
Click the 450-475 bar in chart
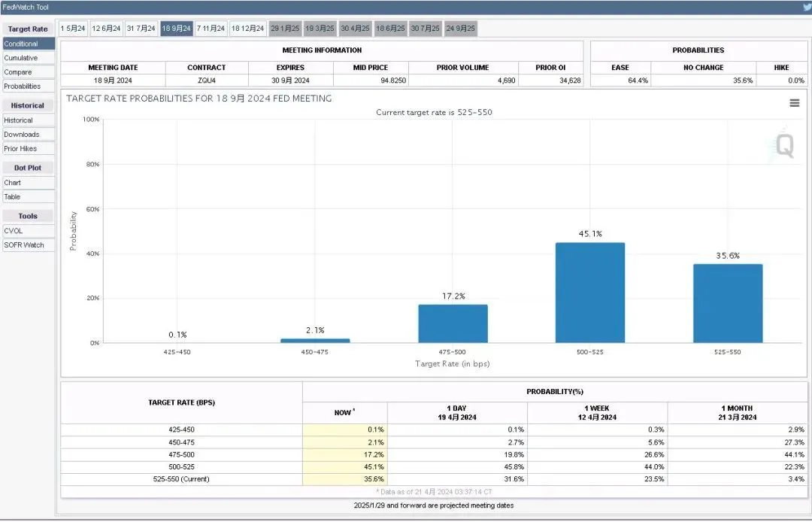(315, 341)
